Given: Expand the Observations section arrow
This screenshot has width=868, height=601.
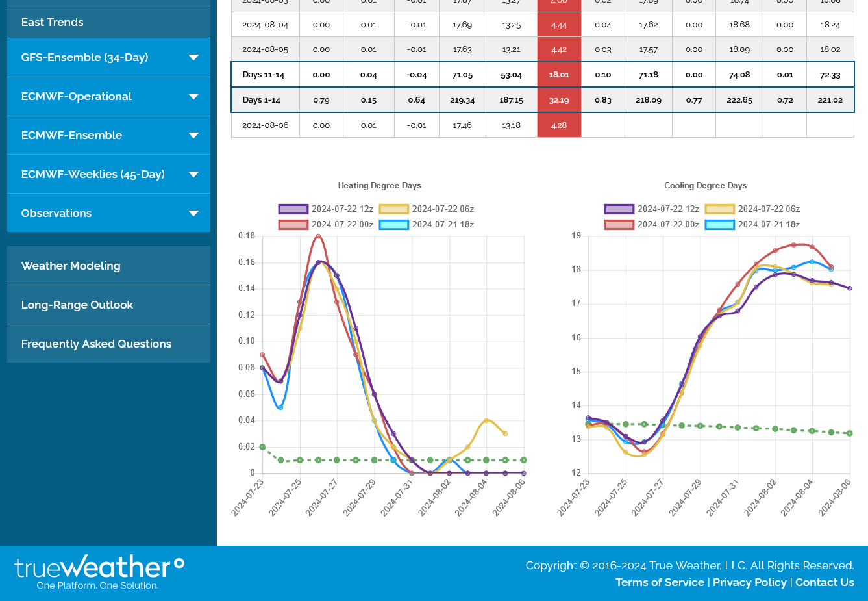Looking at the screenshot, I should coord(193,214).
